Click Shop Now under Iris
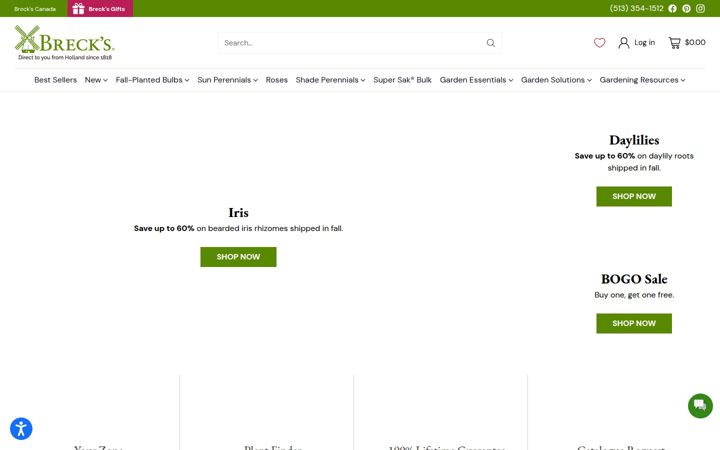The width and height of the screenshot is (720, 450). [x=238, y=257]
